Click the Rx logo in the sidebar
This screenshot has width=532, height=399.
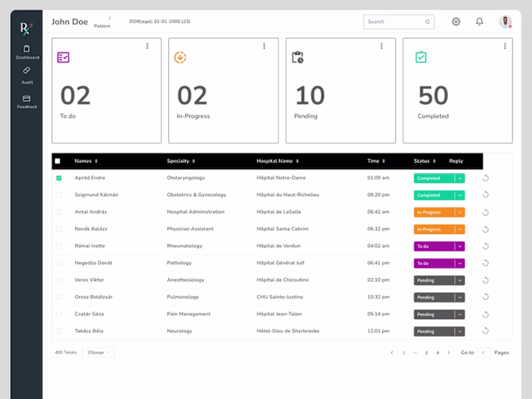(x=26, y=29)
